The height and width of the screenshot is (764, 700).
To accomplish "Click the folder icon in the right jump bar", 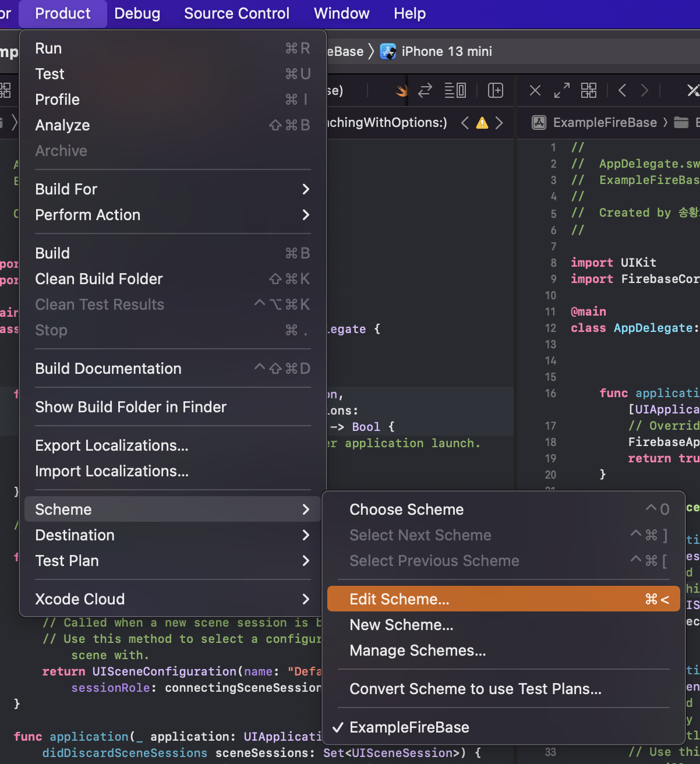I will (x=681, y=122).
